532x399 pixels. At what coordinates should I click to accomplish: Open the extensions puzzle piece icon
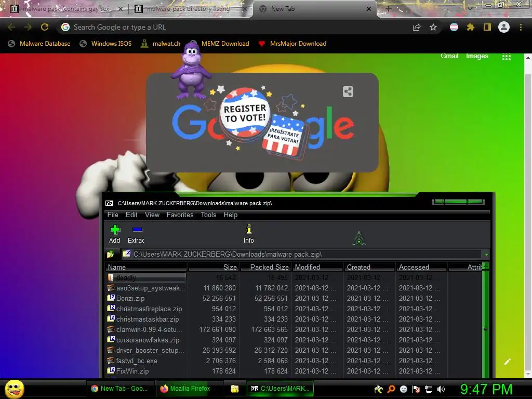pos(470,27)
